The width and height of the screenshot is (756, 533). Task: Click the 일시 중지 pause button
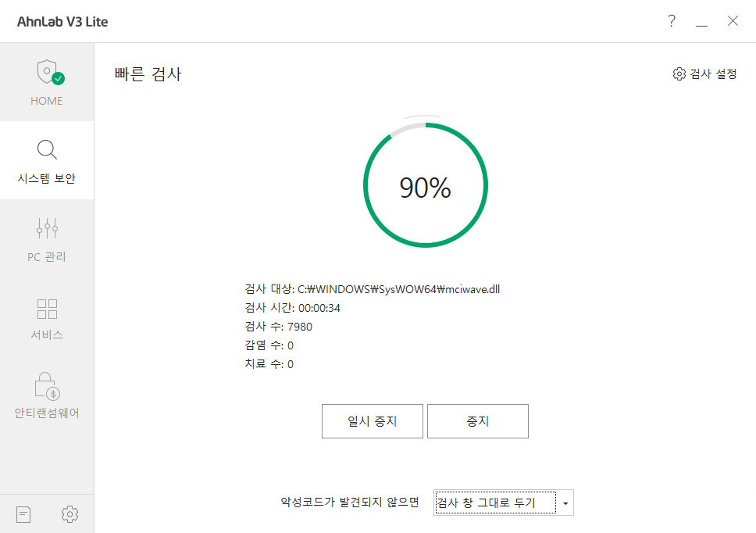click(373, 421)
